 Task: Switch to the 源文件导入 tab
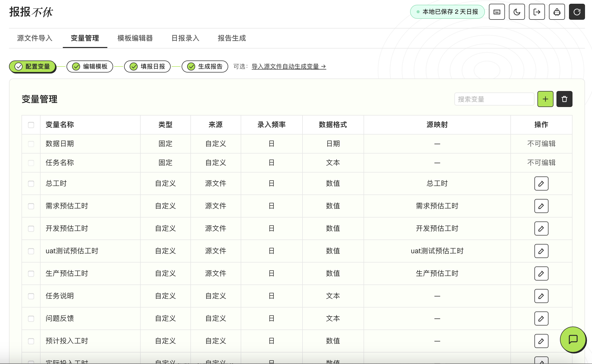click(x=35, y=38)
